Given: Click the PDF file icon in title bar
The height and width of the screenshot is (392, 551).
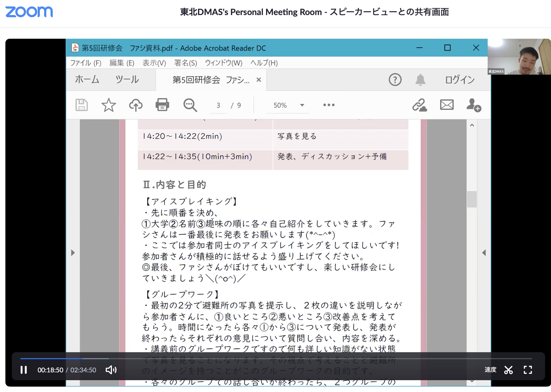Looking at the screenshot, I should click(x=75, y=48).
